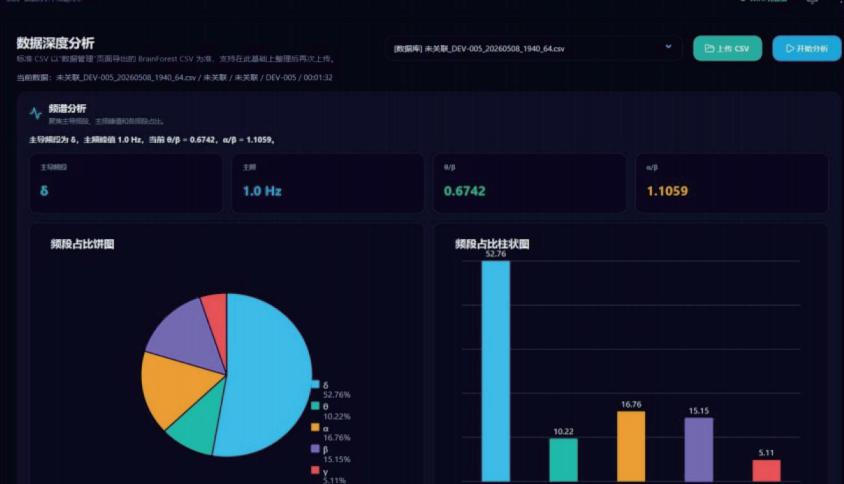Click the blue 52.76 bar
Image resolution: width=844 pixels, height=484 pixels.
496,371
